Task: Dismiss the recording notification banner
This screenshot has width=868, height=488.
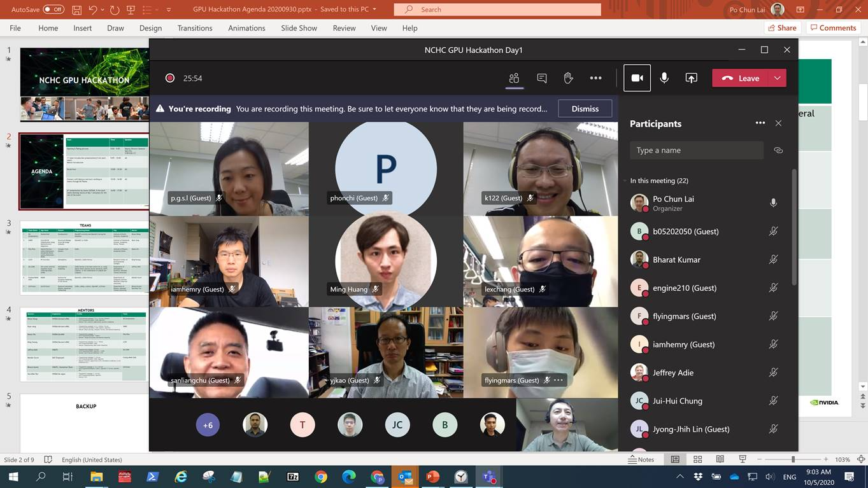Action: point(585,109)
